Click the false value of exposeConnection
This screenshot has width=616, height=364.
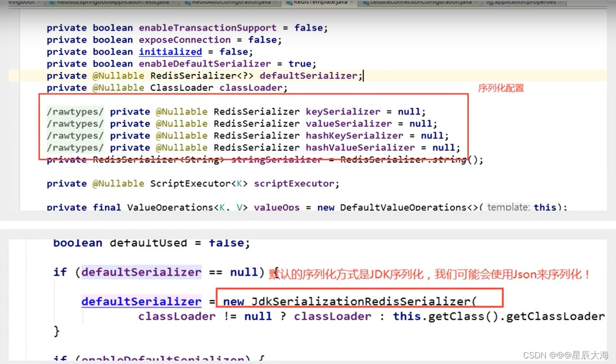[262, 40]
